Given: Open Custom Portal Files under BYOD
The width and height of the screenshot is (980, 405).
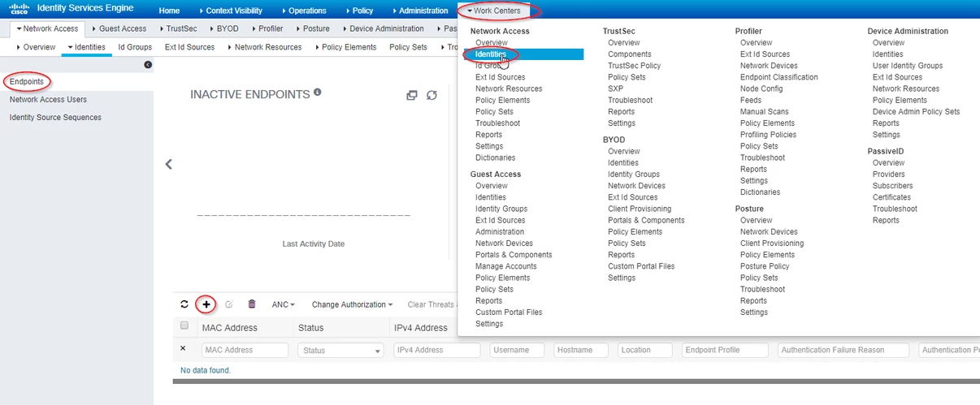Looking at the screenshot, I should [641, 266].
